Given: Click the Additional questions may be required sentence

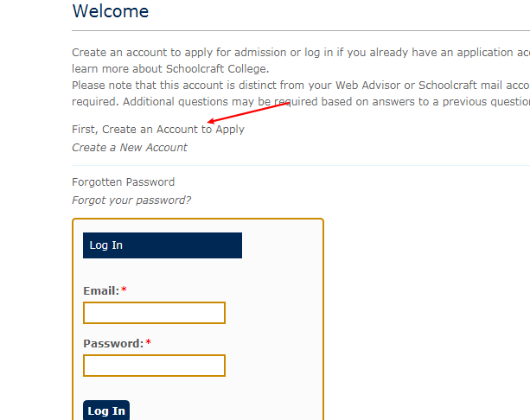Looking at the screenshot, I should pos(326,102).
